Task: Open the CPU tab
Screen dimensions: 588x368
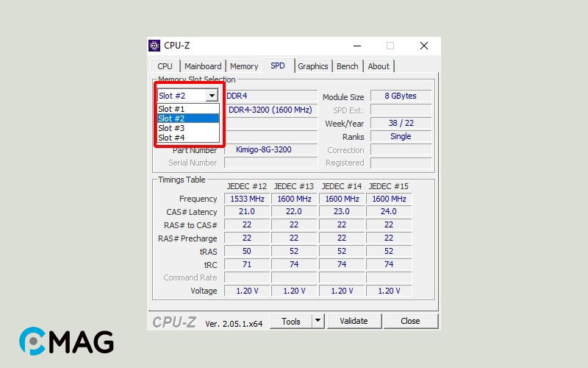Action: [x=165, y=66]
